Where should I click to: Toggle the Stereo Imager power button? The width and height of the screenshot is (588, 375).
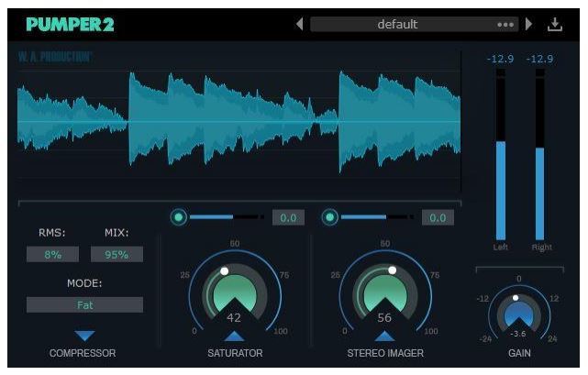(x=330, y=217)
